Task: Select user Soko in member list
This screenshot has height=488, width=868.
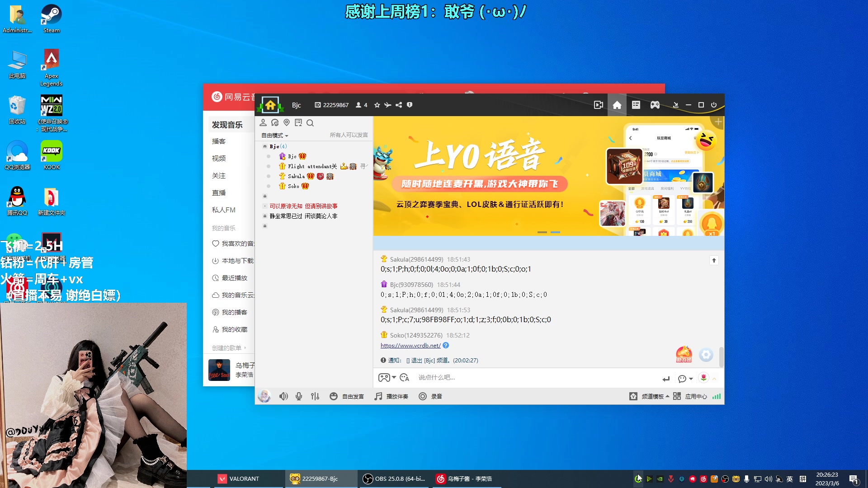Action: 293,186
